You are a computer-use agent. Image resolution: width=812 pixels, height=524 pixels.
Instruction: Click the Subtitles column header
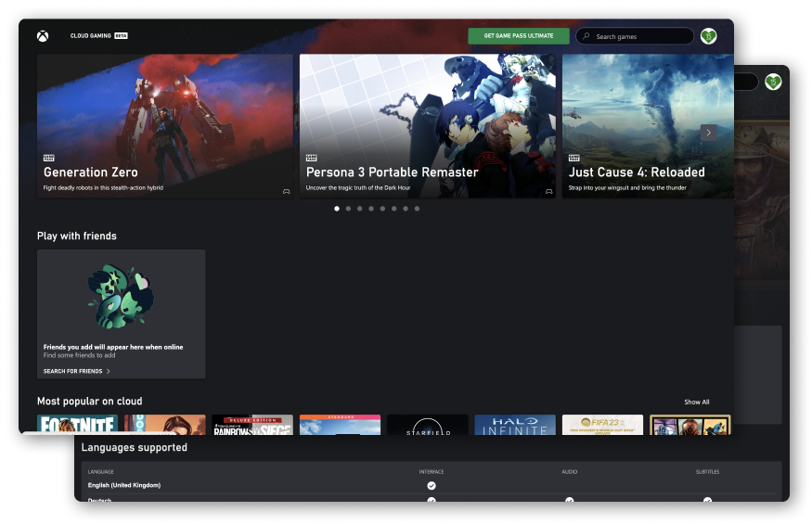(707, 472)
